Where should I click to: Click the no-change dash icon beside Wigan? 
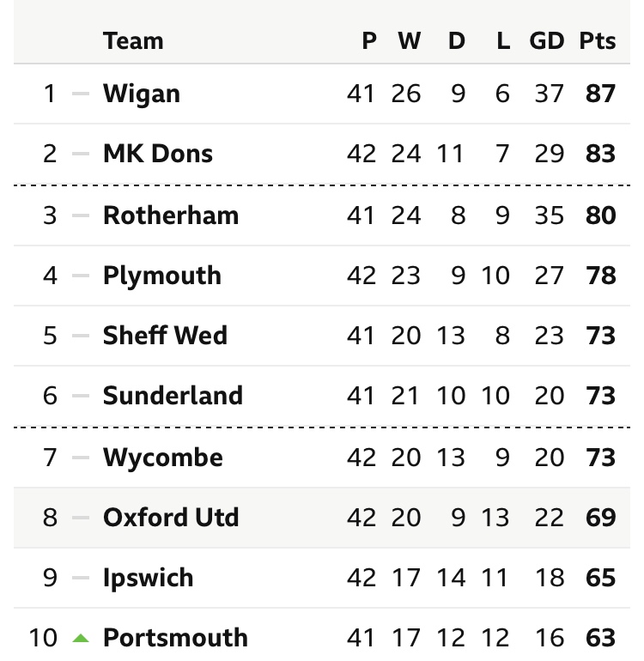coord(81,93)
